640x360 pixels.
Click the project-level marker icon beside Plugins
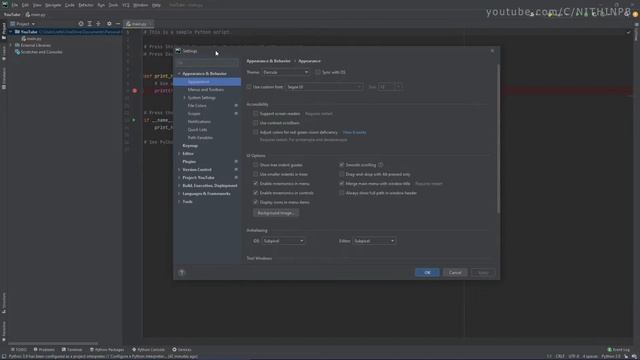point(236,162)
